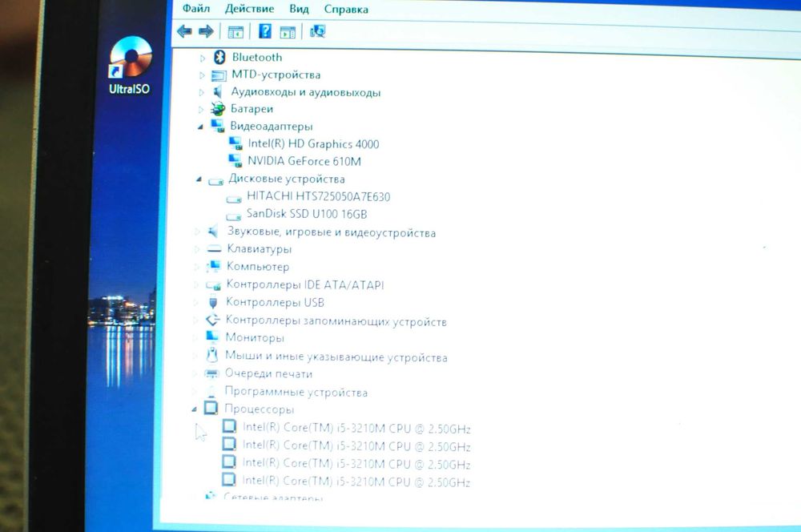
Task: Open the Файл menu
Action: [196, 8]
